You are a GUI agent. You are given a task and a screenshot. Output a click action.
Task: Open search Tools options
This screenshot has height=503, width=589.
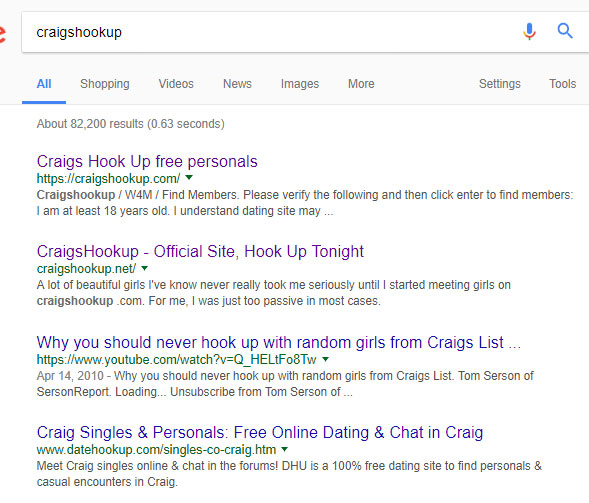(x=563, y=84)
